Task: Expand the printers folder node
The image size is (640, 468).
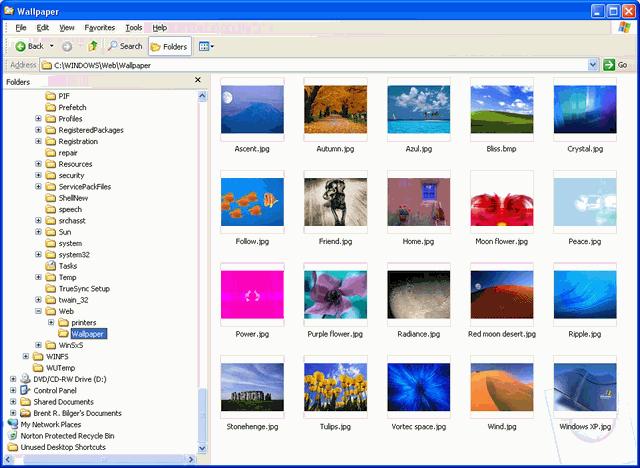Action: pos(51,322)
